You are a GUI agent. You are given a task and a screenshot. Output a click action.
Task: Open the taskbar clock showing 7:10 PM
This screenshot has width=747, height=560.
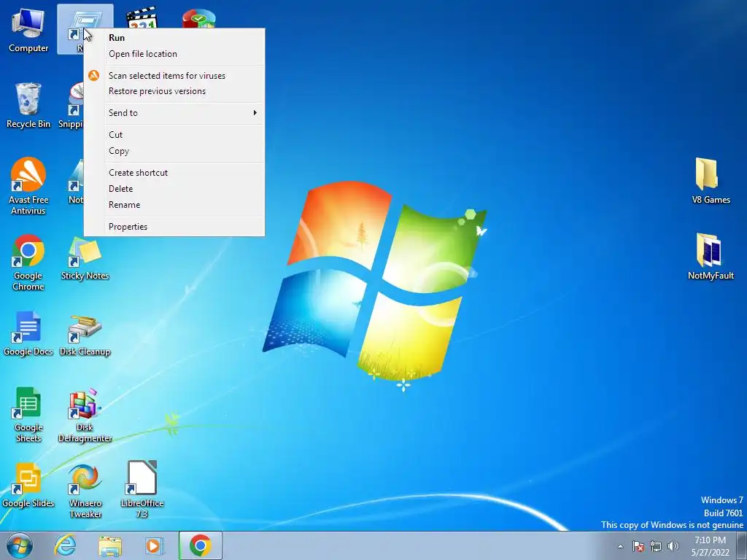(x=711, y=546)
